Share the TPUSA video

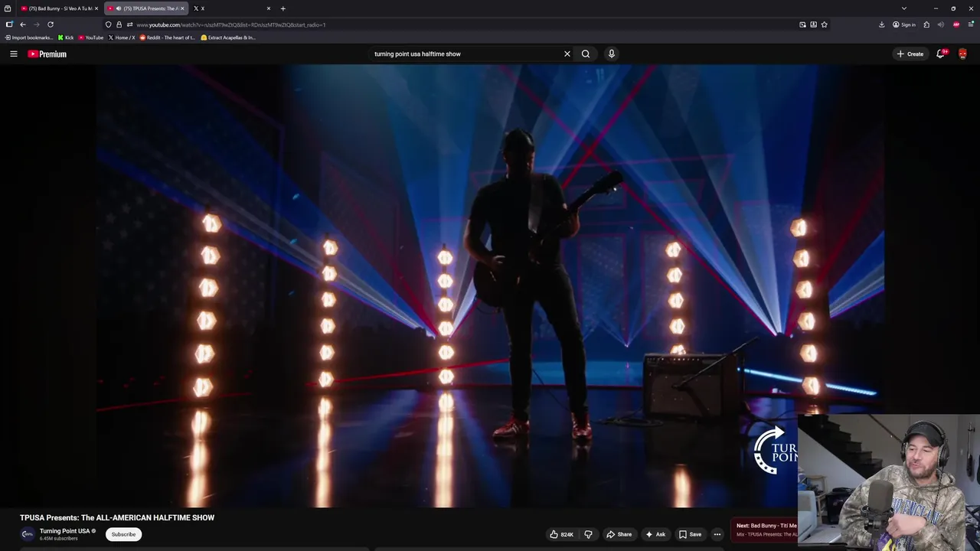(x=619, y=534)
